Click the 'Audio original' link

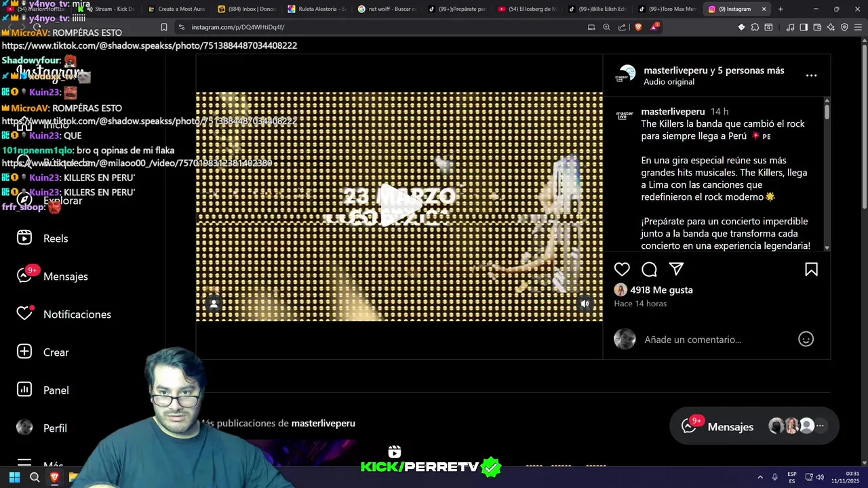669,81
